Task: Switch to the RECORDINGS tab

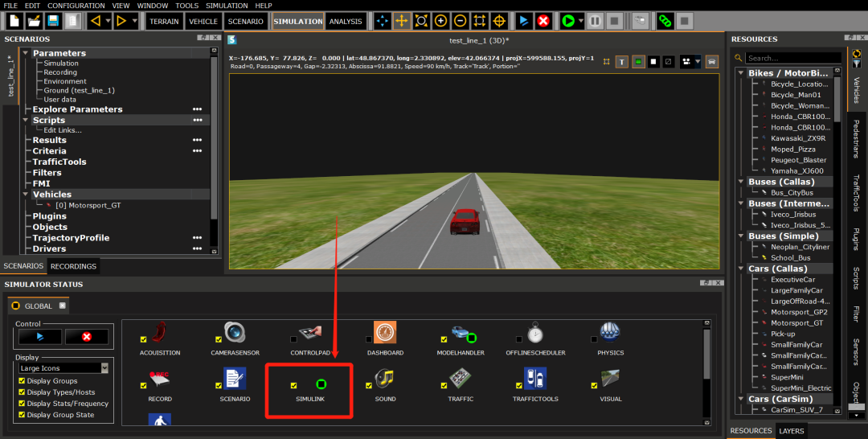Action: [74, 266]
